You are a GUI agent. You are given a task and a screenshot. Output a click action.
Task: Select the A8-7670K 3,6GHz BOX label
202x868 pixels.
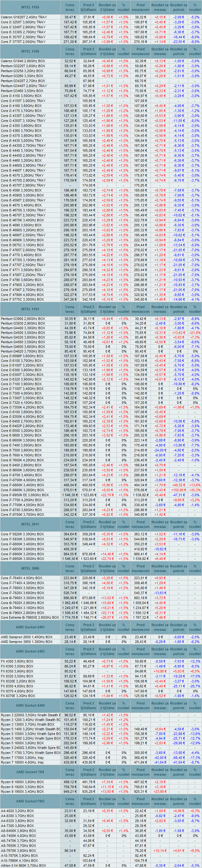pyautogui.click(x=19, y=851)
